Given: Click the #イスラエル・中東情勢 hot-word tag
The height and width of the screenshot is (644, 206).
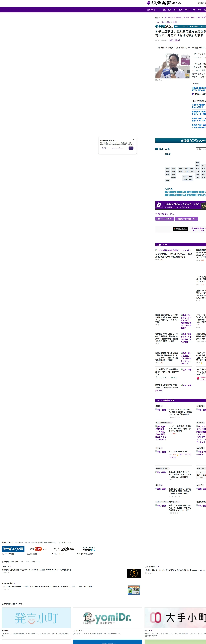Looking at the screenshot, I should click(173, 18).
